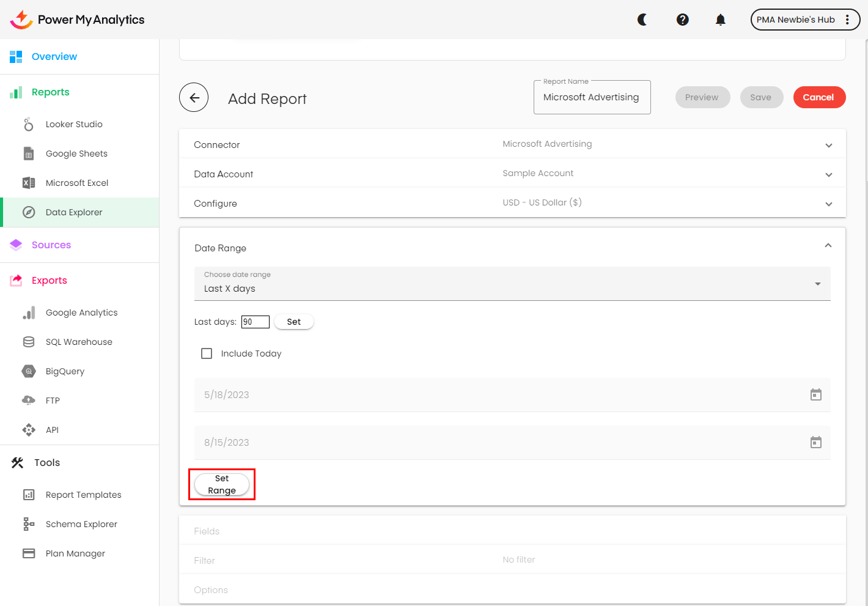Edit the Report Name text field
Viewport: 868px width, 606px height.
point(591,97)
